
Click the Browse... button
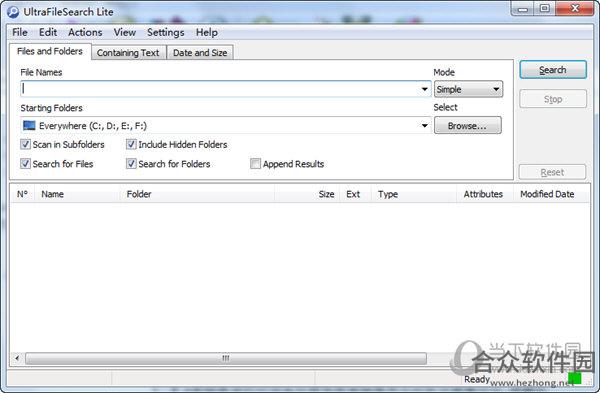click(x=468, y=126)
